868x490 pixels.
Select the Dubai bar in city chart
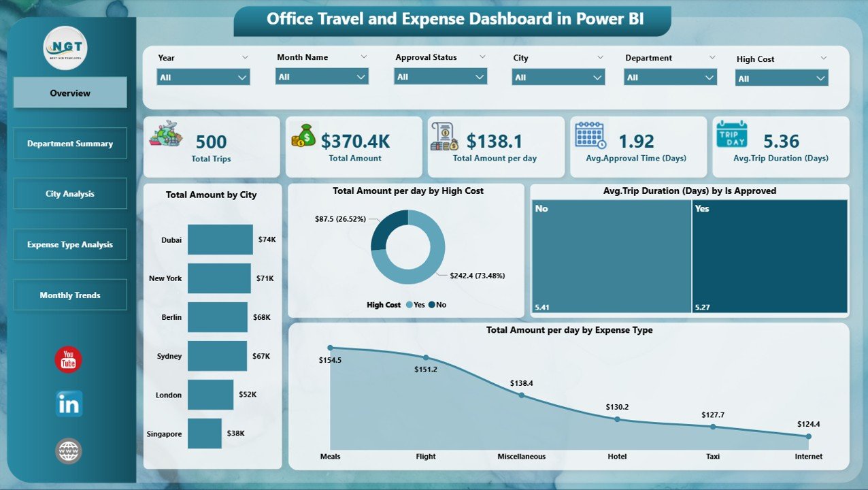point(220,240)
